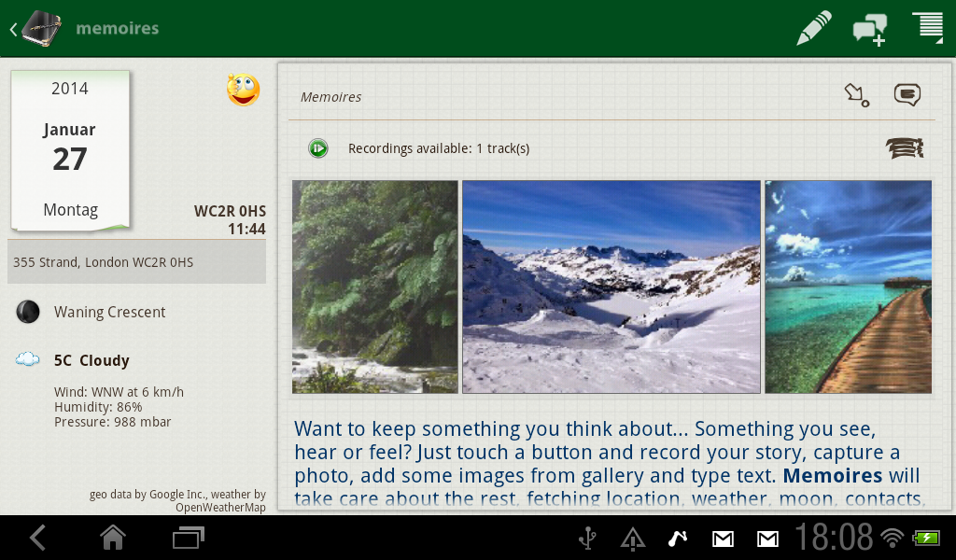Viewport: 956px width, 560px height.
Task: Tap the memoires diary app icon
Action: pos(42,28)
